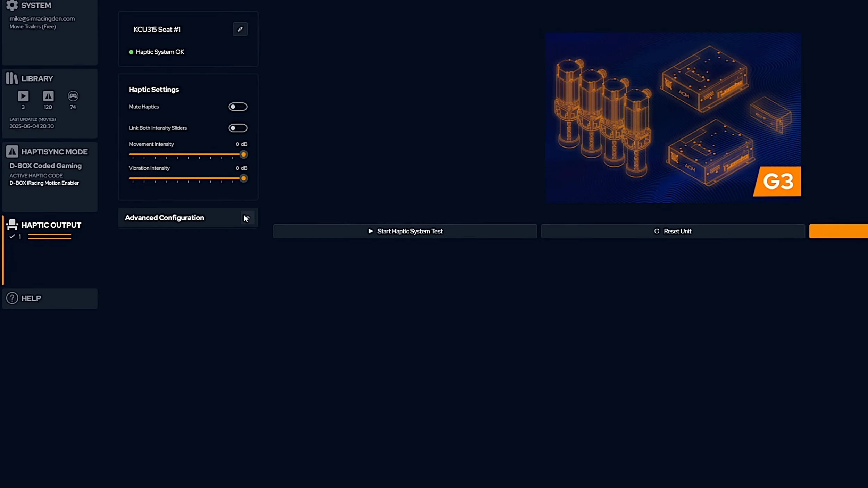Toggle Mute Haptics switch

pos(238,107)
